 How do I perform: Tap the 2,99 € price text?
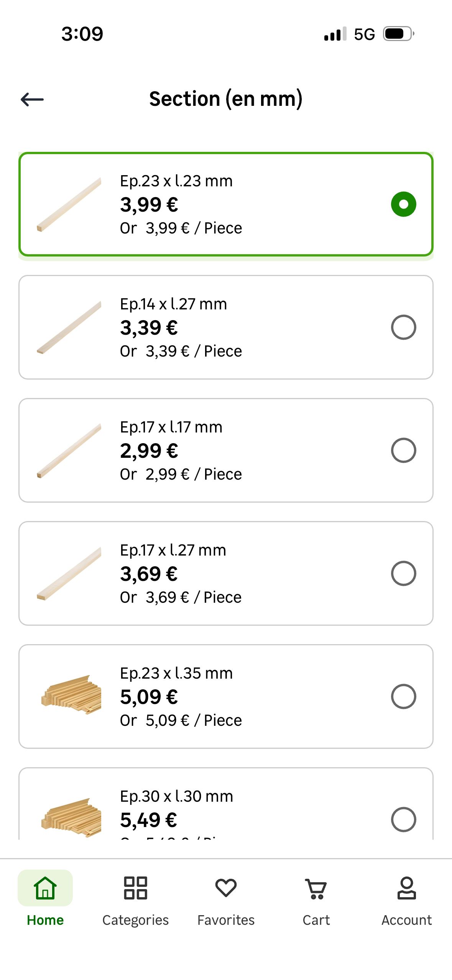(x=149, y=451)
